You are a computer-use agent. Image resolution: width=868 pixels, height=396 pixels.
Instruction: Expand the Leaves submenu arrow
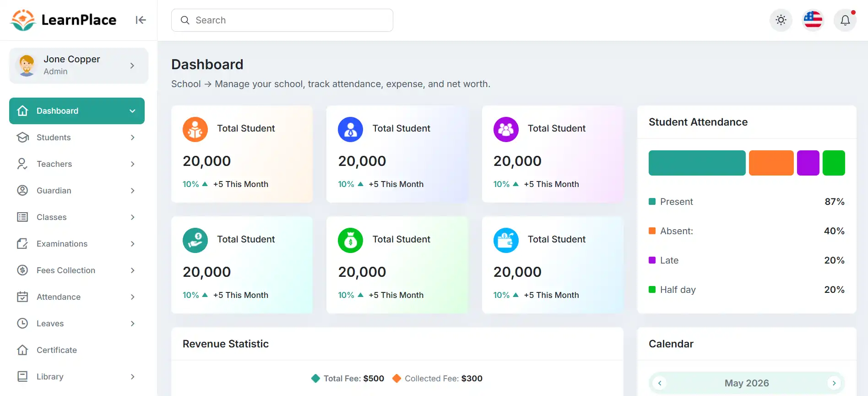[x=132, y=324]
